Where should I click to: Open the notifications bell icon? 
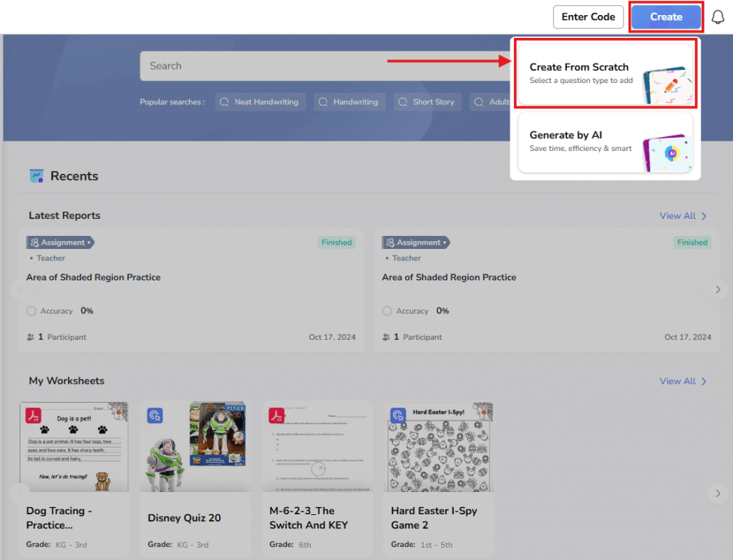tap(717, 17)
